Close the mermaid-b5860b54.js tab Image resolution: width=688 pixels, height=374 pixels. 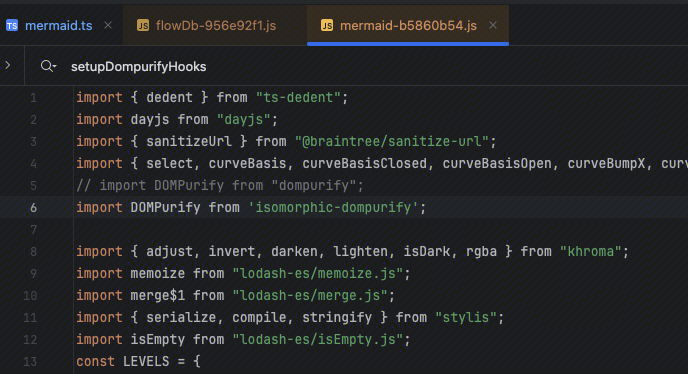point(493,25)
